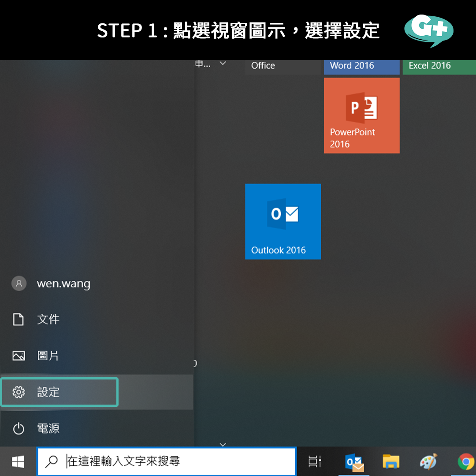Click the settings gear icon

pos(19,392)
